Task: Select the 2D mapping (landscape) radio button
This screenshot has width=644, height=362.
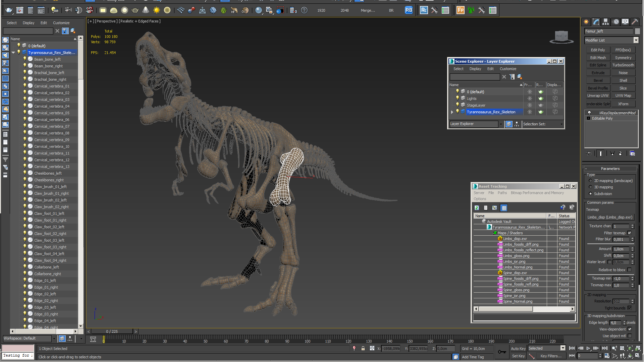Action: pyautogui.click(x=590, y=181)
